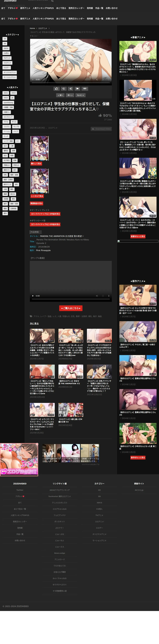
Task: Expand the もっと dropdown
Action: pos(80,95)
